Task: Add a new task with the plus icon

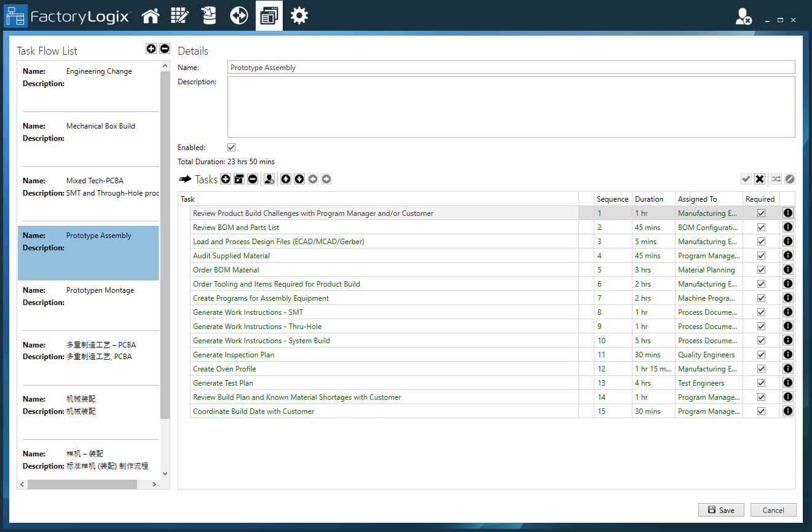Action: (225, 179)
